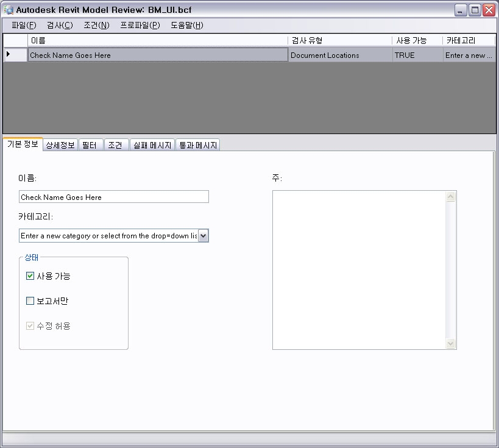Open the 파일(F) menu

24,25
